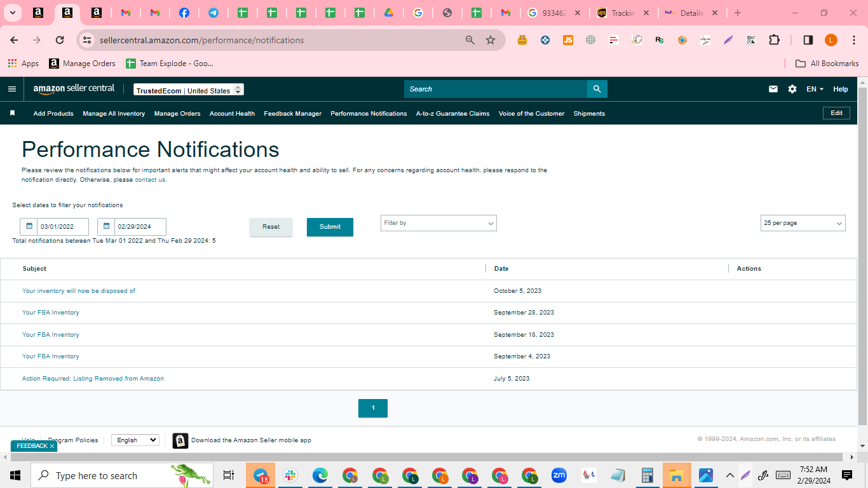Open Manage Orders in the shortcuts bar

(x=177, y=114)
